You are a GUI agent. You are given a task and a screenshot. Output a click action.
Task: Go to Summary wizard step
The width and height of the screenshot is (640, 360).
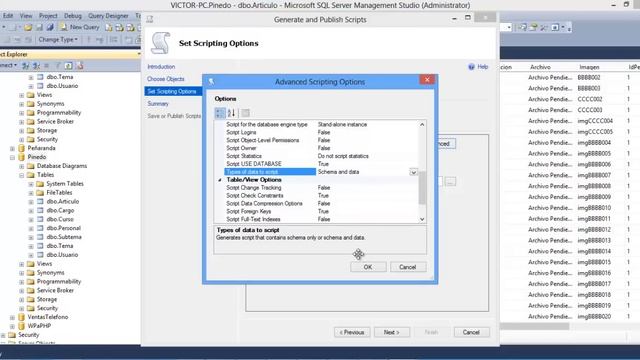(158, 104)
